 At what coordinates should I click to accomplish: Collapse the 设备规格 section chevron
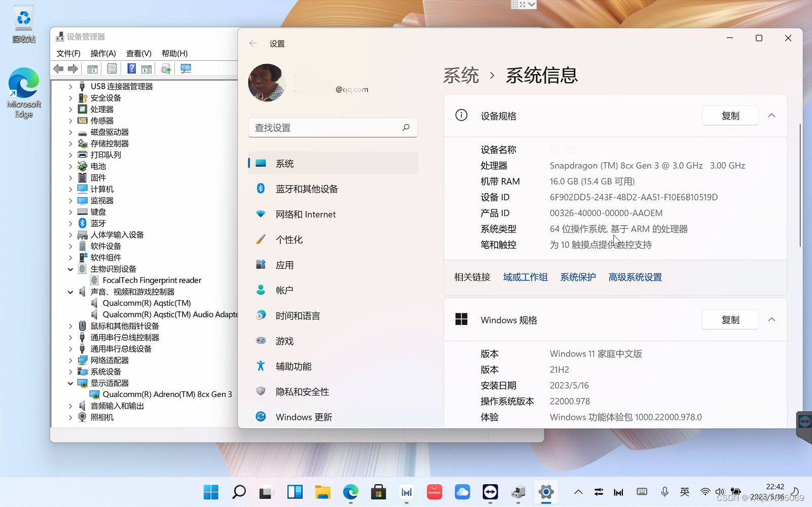coord(771,115)
